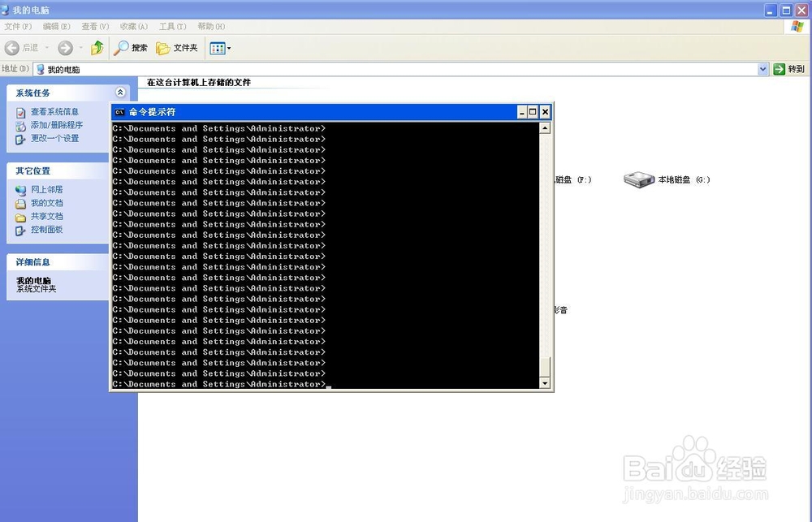Screen dimensions: 812x522
Task: Open the Edit (编辑) menu
Action: pos(57,27)
